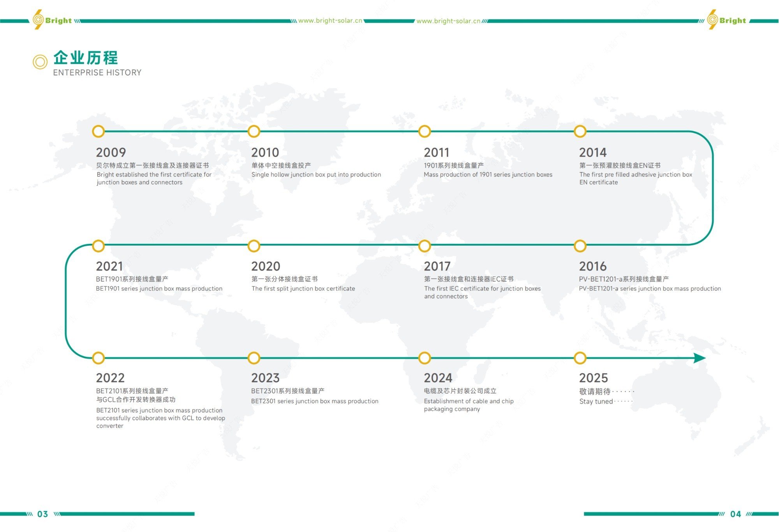Click text 电缆及芯片封装公司成立

(x=460, y=391)
